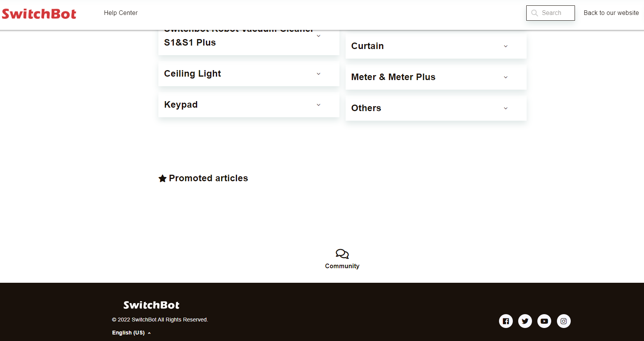Image resolution: width=644 pixels, height=341 pixels.
Task: Open the English (US) language dropdown
Action: click(131, 333)
